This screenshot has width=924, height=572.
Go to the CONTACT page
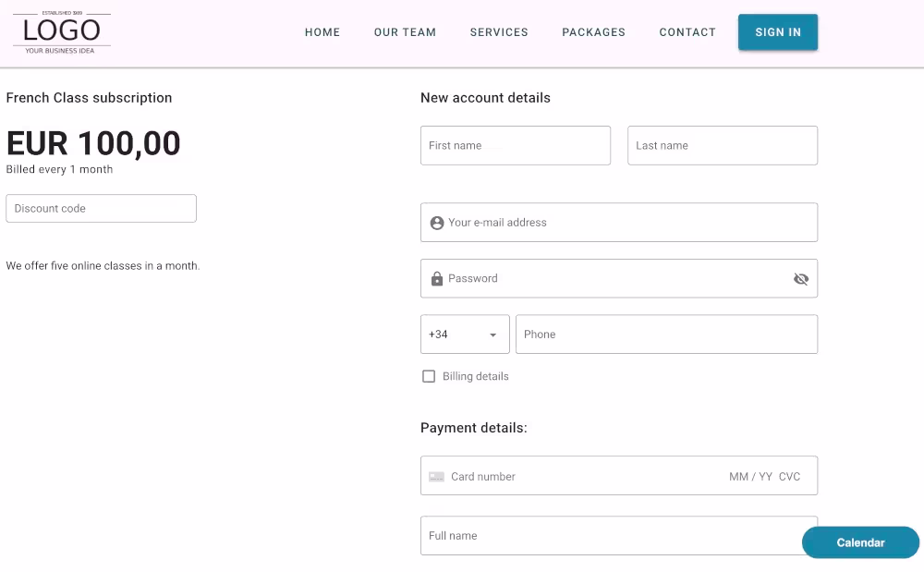pos(687,32)
